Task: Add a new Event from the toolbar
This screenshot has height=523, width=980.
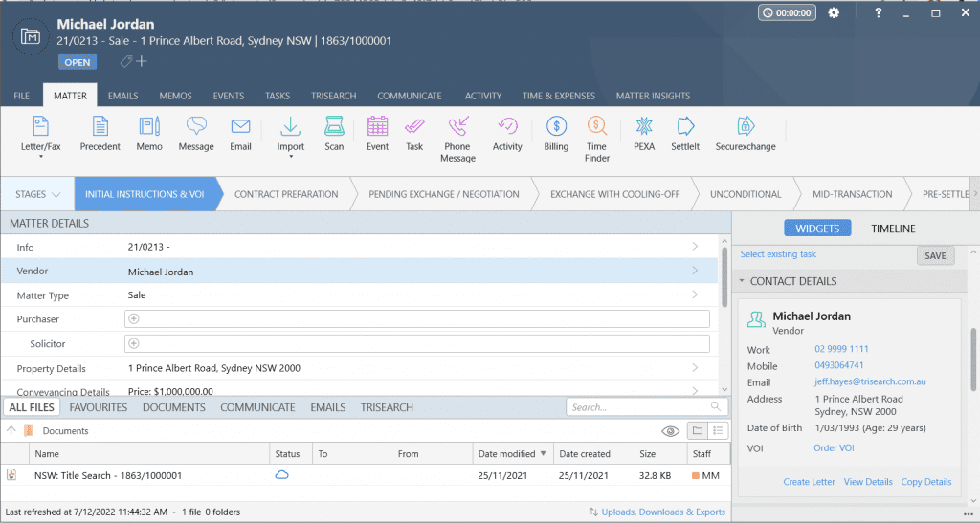Action: coord(377,126)
